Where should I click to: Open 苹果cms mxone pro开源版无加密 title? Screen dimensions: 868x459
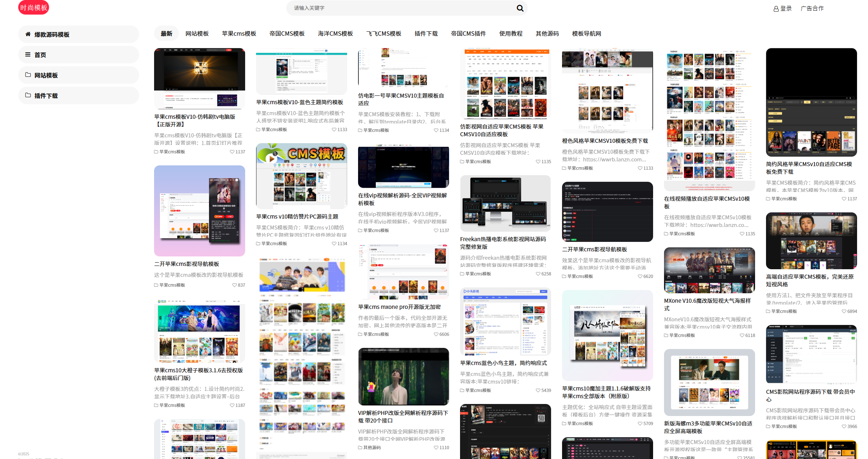click(399, 307)
